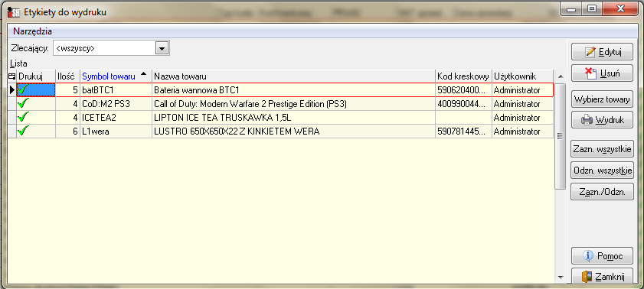Click quantity 6 in L1wera row
The height and width of the screenshot is (289, 644).
pyautogui.click(x=67, y=132)
